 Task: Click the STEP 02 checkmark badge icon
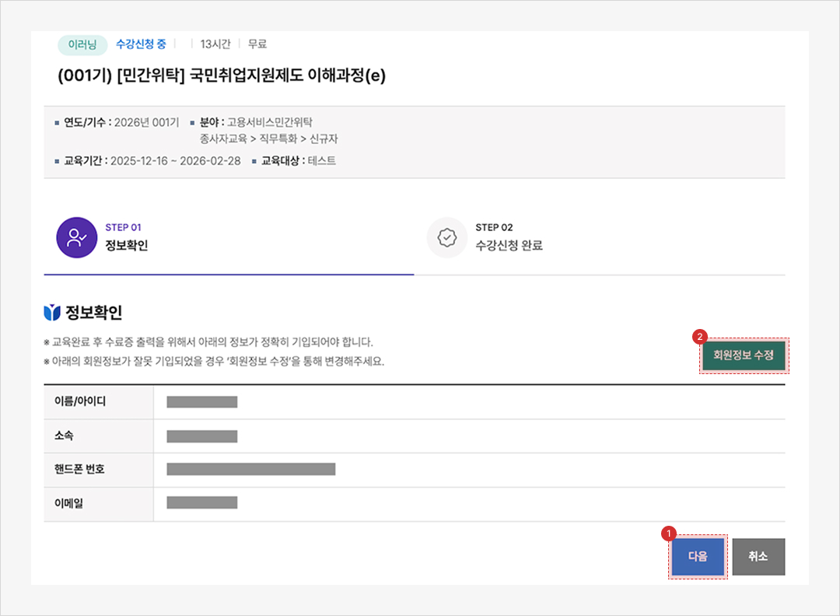click(x=446, y=237)
